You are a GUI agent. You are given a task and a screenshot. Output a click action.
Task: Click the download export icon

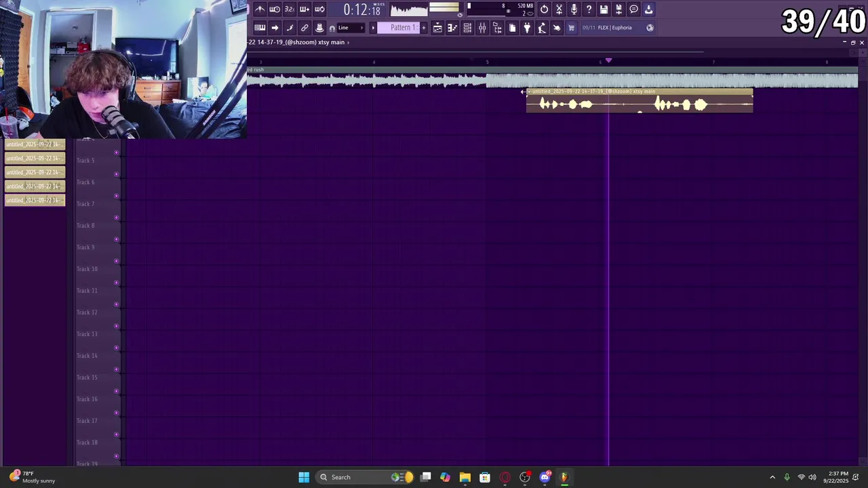click(x=648, y=9)
